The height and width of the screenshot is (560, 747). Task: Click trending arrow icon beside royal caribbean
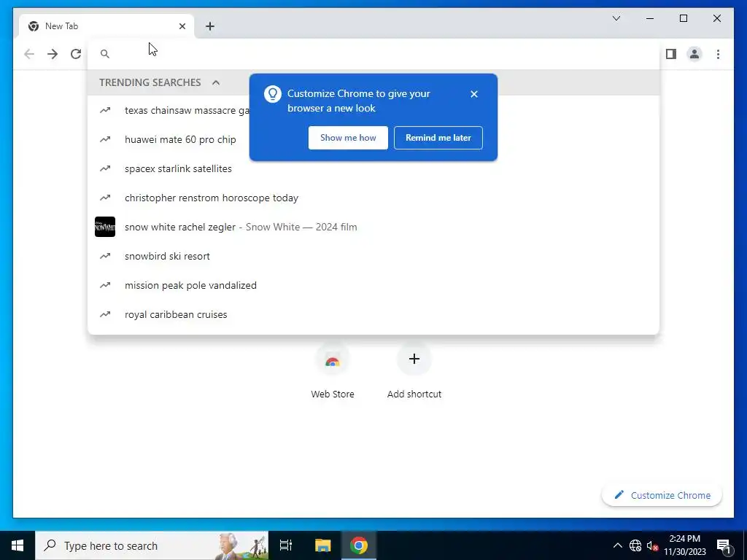pos(105,314)
